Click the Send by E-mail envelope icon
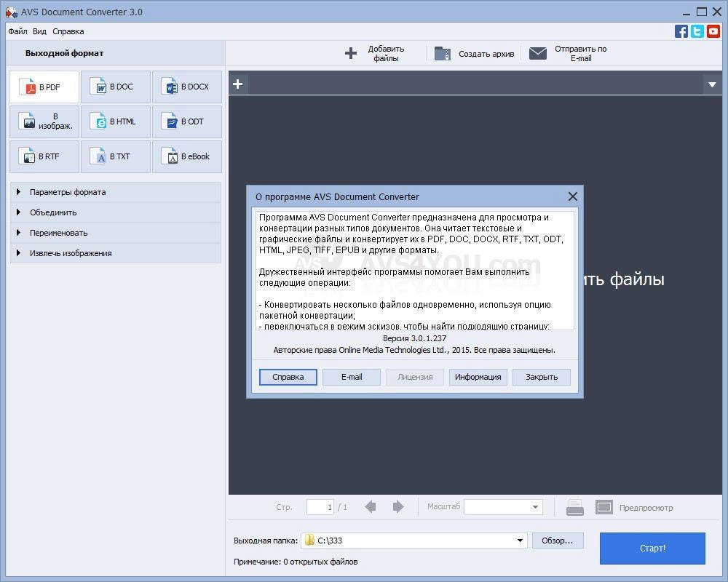Image resolution: width=728 pixels, height=582 pixels. point(538,53)
